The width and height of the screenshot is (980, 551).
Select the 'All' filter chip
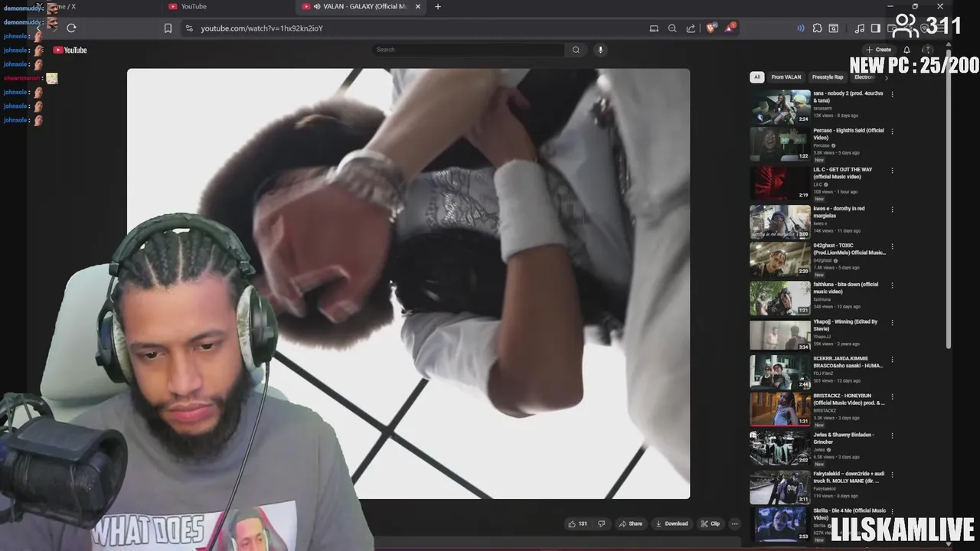point(757,77)
